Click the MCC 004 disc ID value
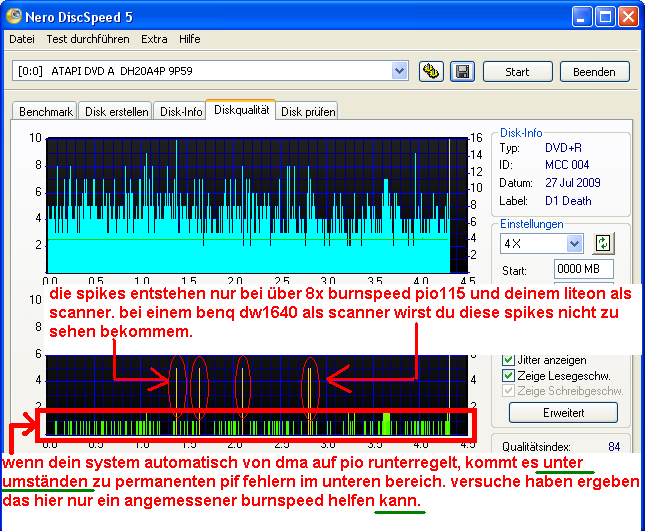 point(567,165)
